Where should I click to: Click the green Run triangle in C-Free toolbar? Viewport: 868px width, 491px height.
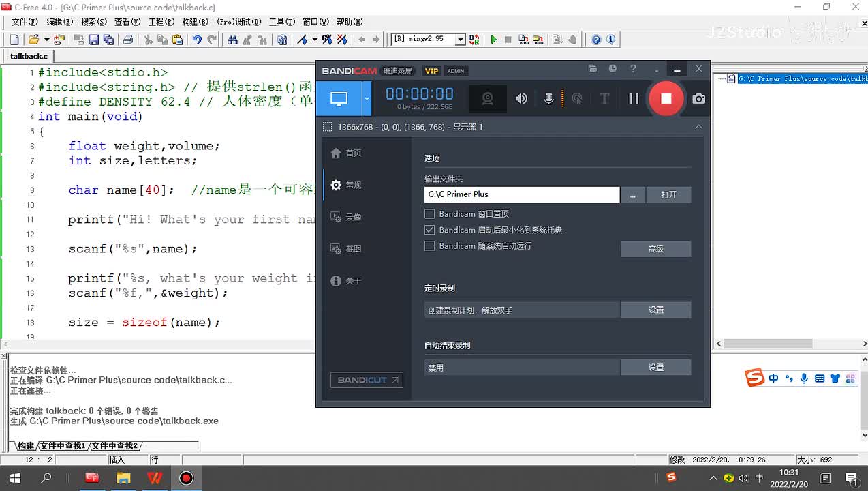pos(493,40)
